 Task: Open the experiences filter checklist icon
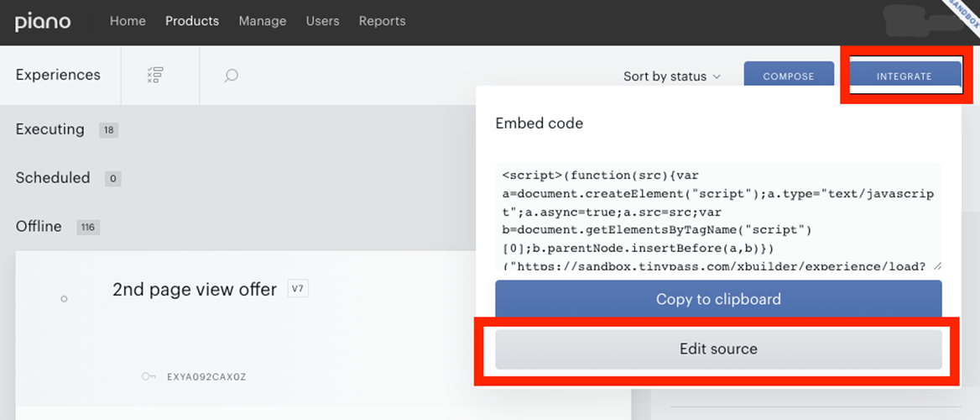coord(154,76)
